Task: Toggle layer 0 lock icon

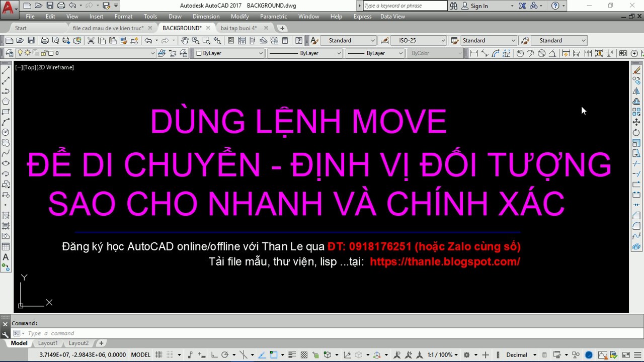Action: click(44, 53)
